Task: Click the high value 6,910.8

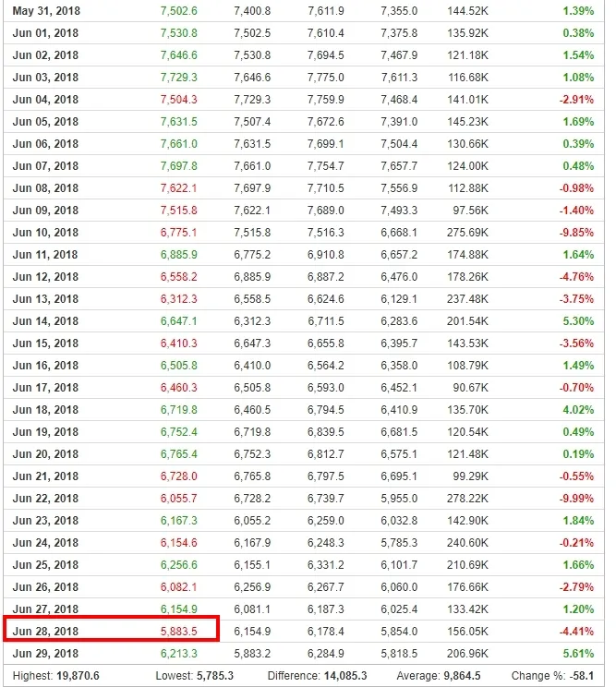Action: (325, 255)
